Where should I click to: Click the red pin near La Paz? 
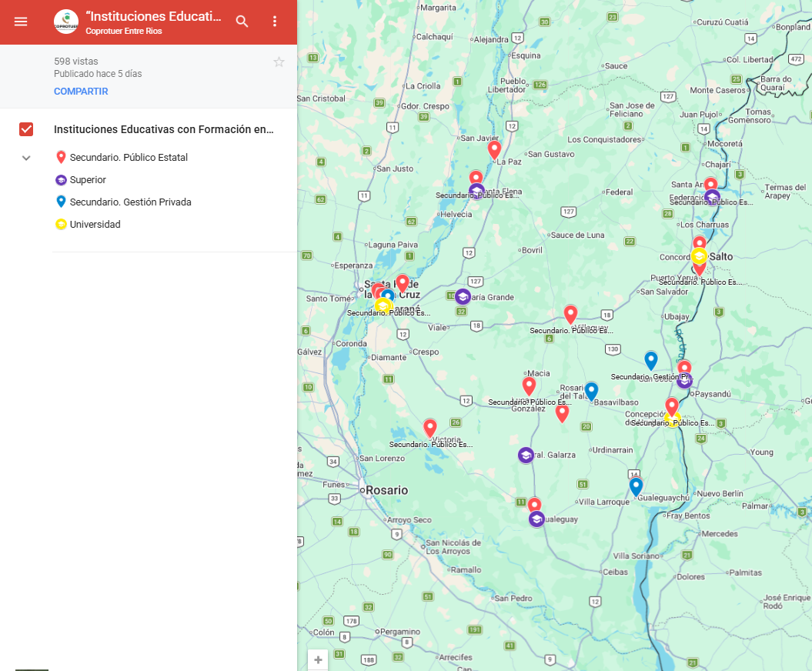[494, 149]
